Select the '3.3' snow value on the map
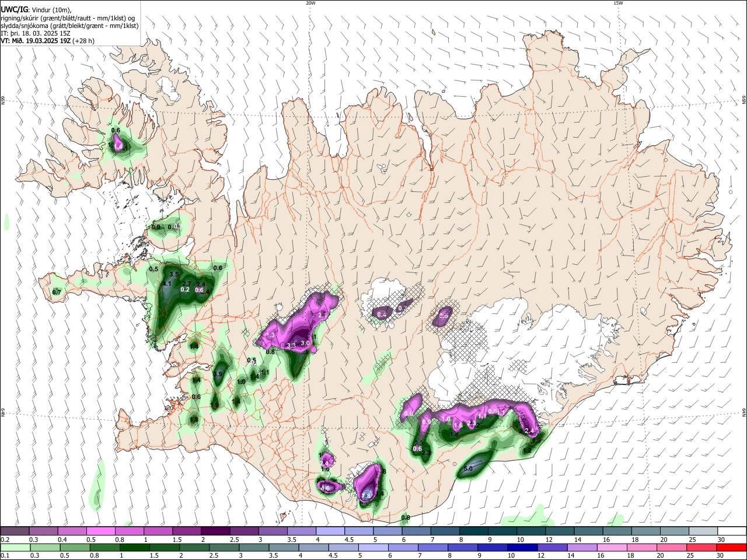The width and height of the screenshot is (747, 560). pyautogui.click(x=291, y=345)
